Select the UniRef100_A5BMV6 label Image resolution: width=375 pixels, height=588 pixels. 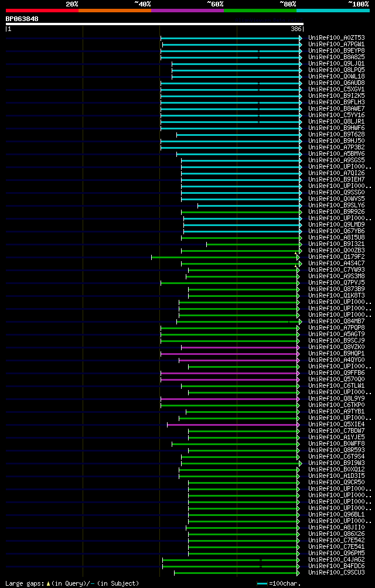336,154
